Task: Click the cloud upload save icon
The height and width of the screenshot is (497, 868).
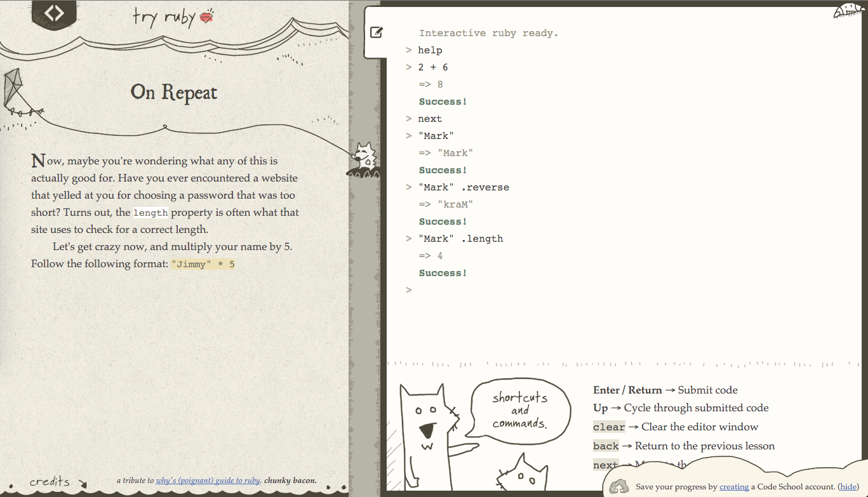Action: [x=619, y=486]
